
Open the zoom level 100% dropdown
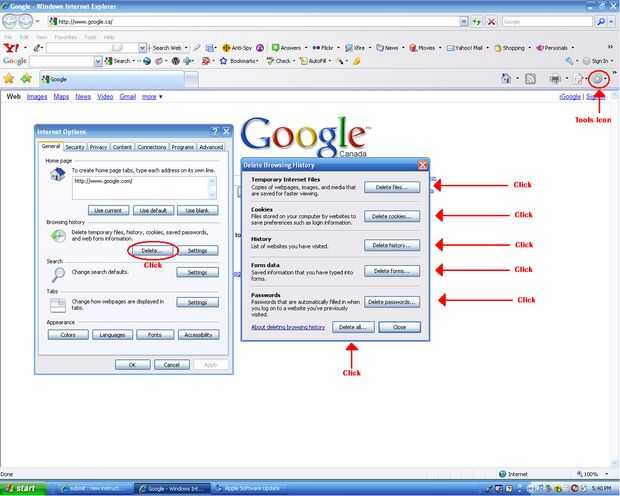click(x=607, y=473)
